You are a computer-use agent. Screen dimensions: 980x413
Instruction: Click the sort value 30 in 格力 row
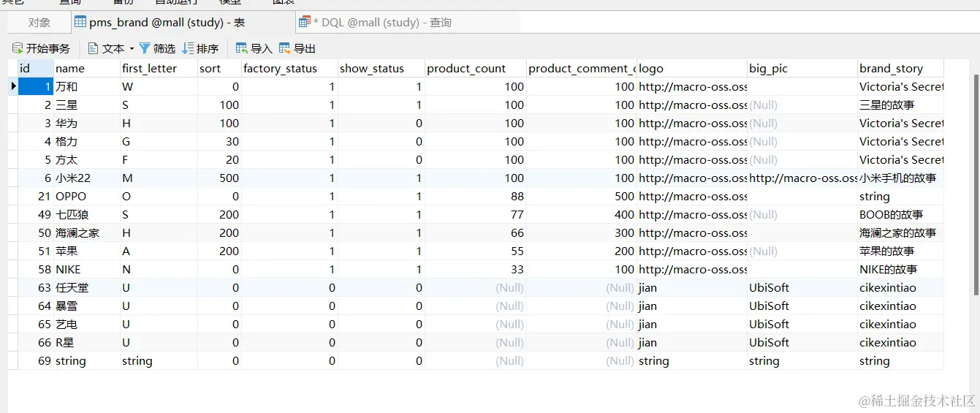pyautogui.click(x=219, y=141)
